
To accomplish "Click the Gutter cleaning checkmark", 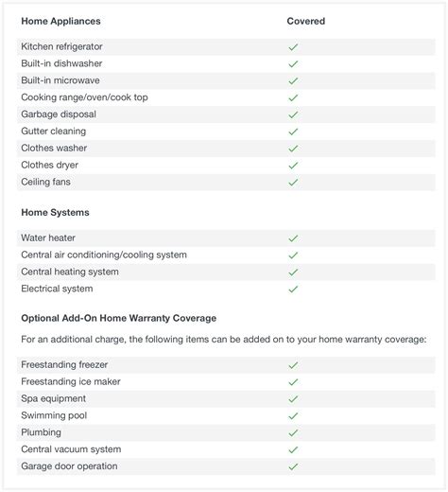I will pyautogui.click(x=293, y=132).
